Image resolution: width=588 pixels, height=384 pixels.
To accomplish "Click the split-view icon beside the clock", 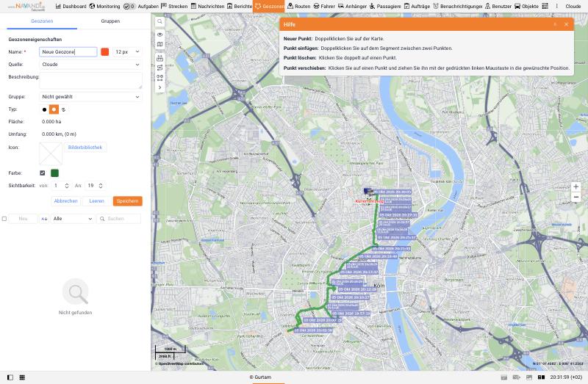I will [x=541, y=377].
